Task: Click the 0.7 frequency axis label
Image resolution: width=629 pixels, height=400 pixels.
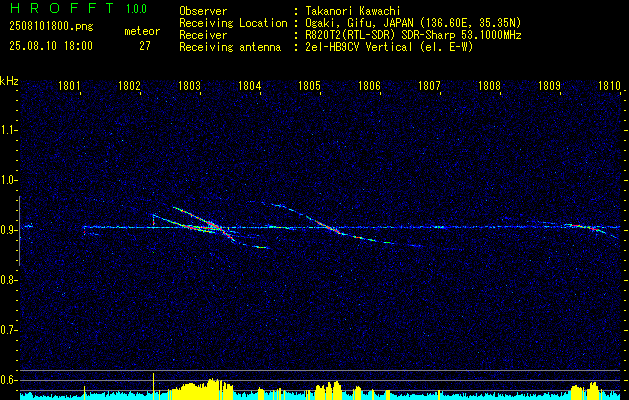Action: [8, 330]
